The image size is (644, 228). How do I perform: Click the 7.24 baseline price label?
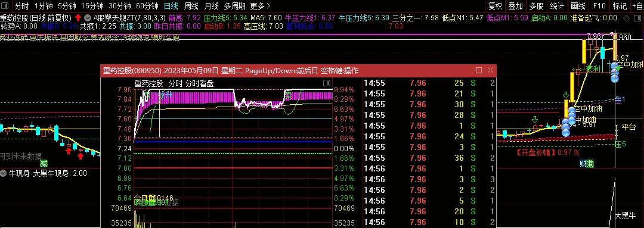[124, 148]
